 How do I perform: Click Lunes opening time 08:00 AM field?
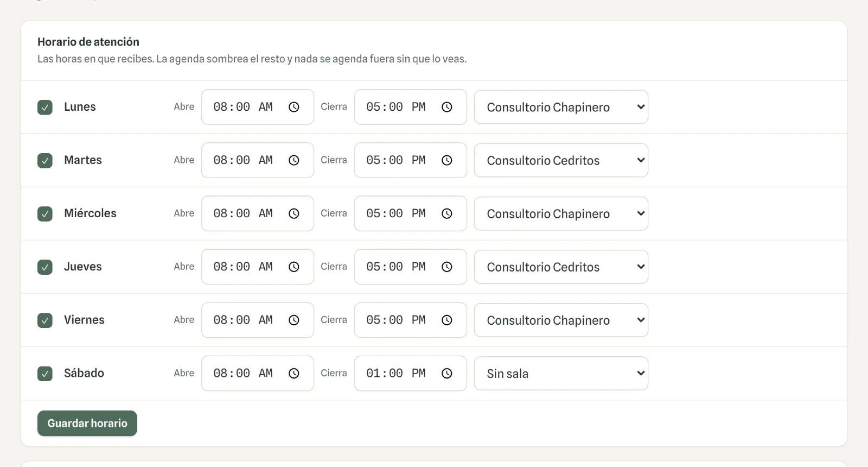[x=258, y=107]
